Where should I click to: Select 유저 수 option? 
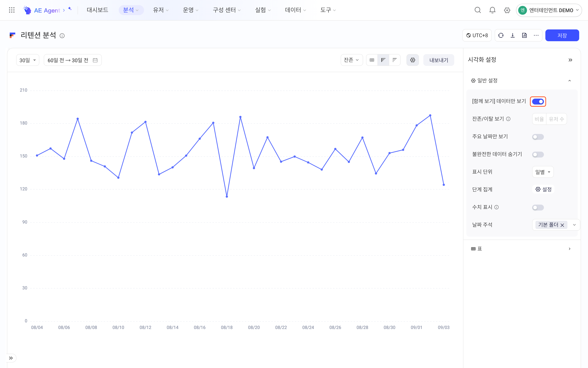click(x=556, y=119)
